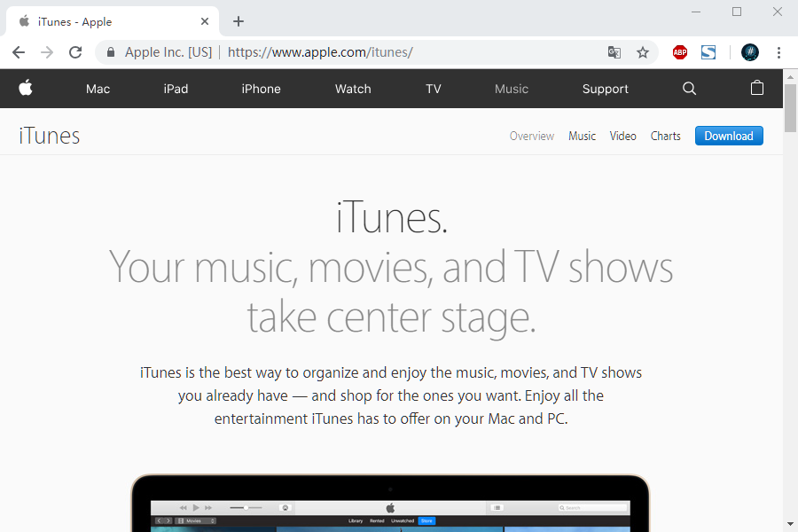Open the shopping bag icon
Image resolution: width=798 pixels, height=532 pixels.
(757, 88)
